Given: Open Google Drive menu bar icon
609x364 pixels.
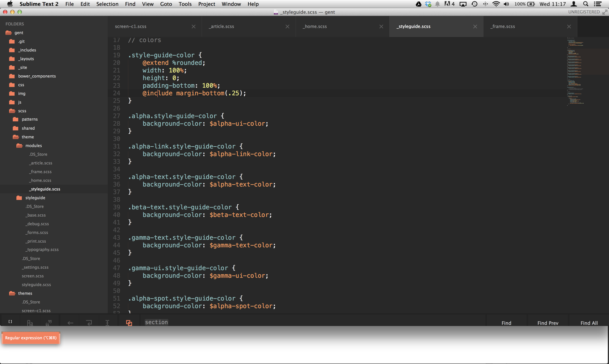Looking at the screenshot, I should pos(418,4).
